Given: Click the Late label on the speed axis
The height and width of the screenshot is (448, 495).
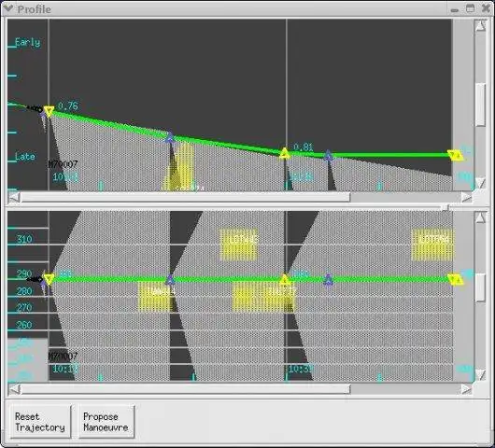Looking at the screenshot, I should click(25, 157).
